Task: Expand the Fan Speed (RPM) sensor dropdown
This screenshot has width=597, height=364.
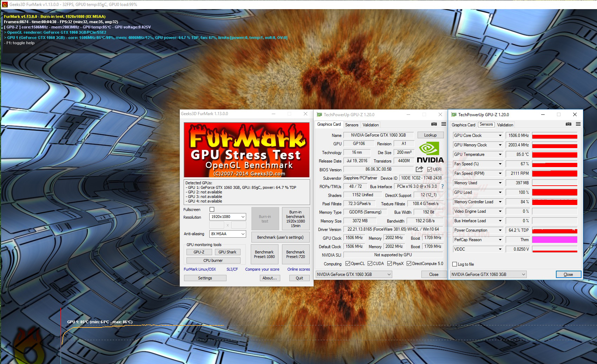Action: (500, 173)
